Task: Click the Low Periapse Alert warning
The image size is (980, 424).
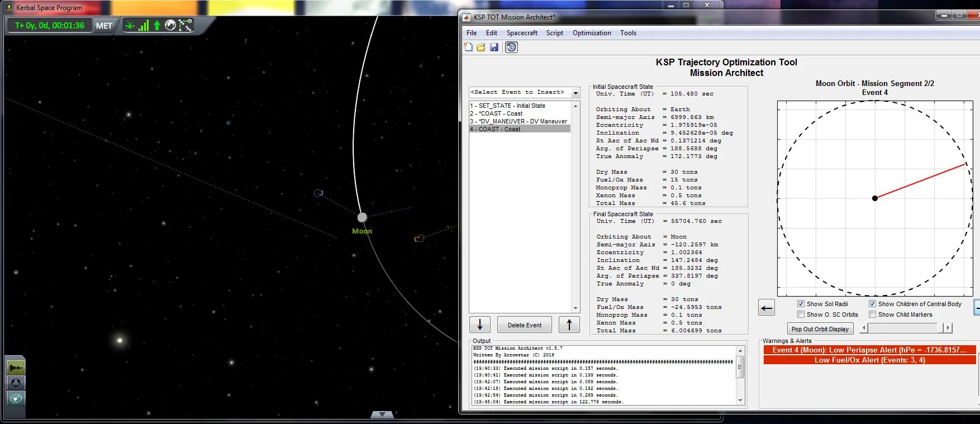Action: click(869, 350)
